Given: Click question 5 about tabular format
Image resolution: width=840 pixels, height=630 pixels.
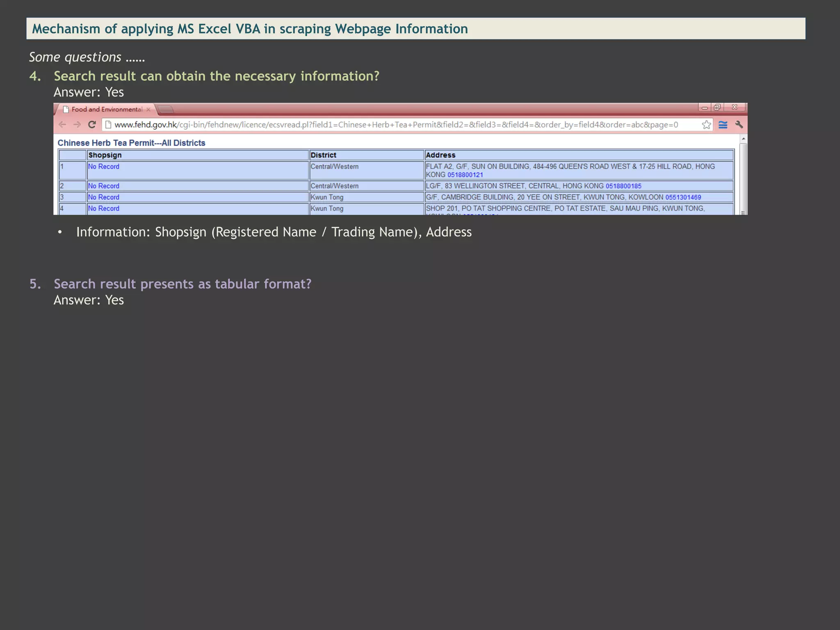Looking at the screenshot, I should pyautogui.click(x=183, y=284).
